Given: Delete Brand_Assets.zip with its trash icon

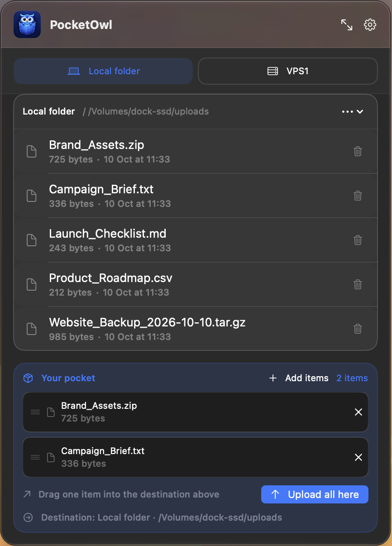Looking at the screenshot, I should pyautogui.click(x=358, y=151).
